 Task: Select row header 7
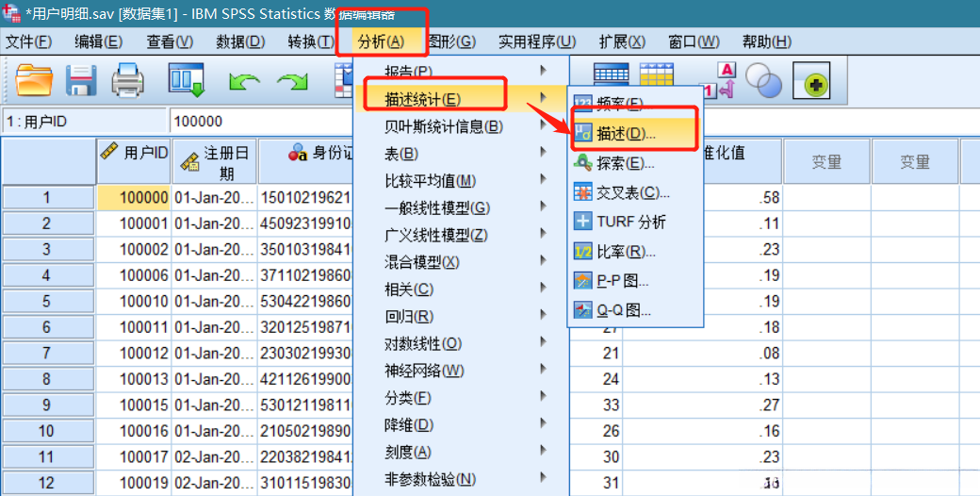point(48,353)
